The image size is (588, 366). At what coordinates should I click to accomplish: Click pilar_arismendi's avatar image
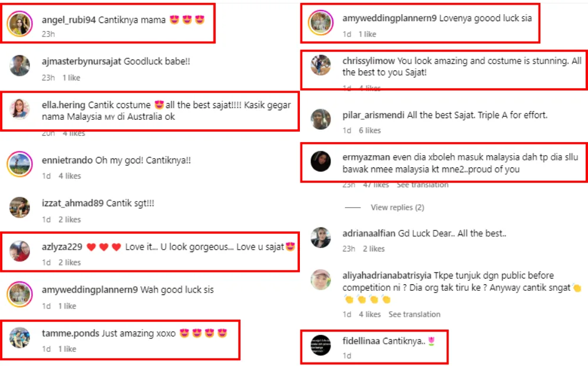[320, 119]
